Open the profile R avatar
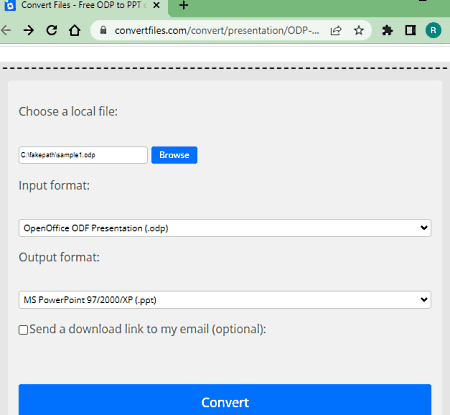Image resolution: width=450 pixels, height=415 pixels. 433,31
